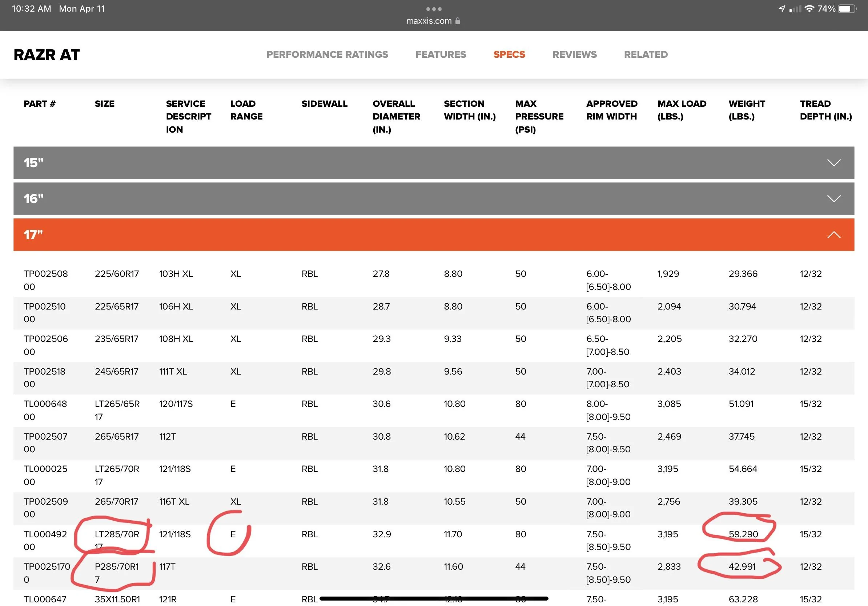Tap the MAX PRESSURE (PSI) column header
The width and height of the screenshot is (868, 606).
pos(539,116)
